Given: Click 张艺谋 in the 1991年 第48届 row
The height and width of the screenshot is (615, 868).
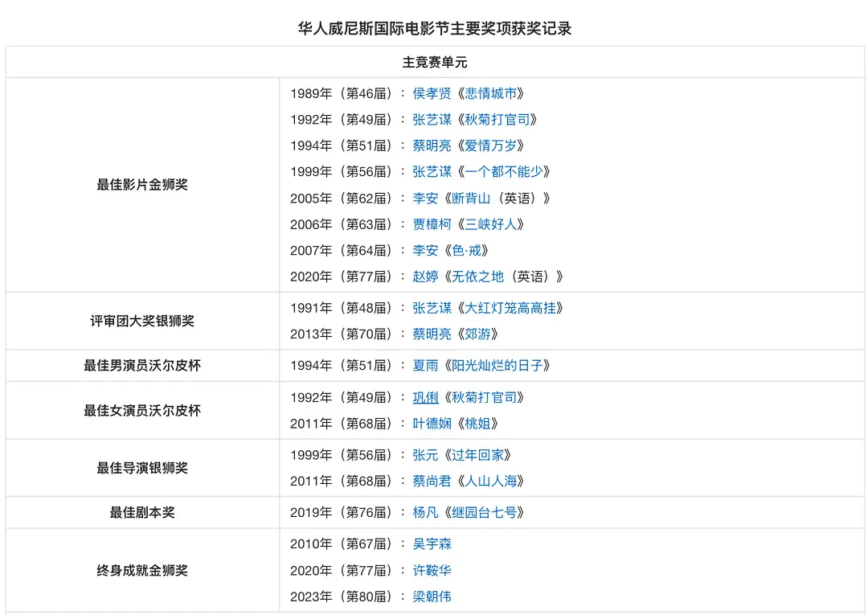Looking at the screenshot, I should click(432, 308).
